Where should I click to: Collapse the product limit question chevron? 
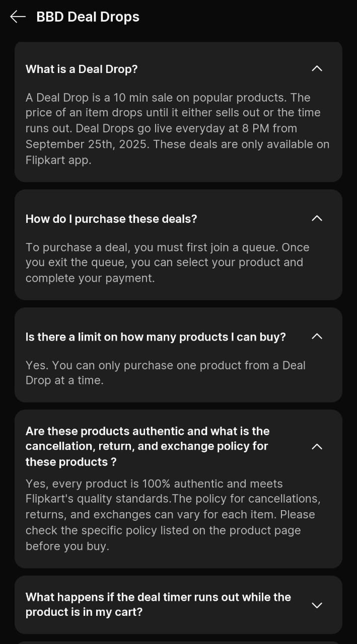click(x=317, y=337)
